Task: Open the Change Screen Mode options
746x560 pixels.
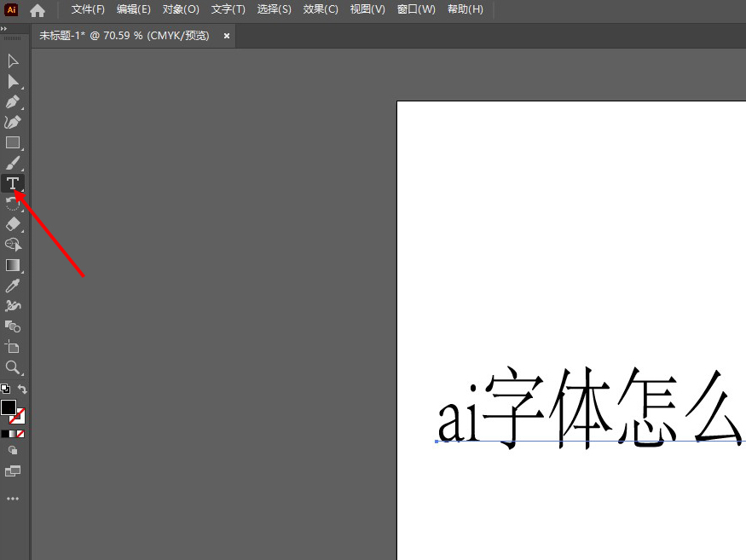Action: (13, 471)
